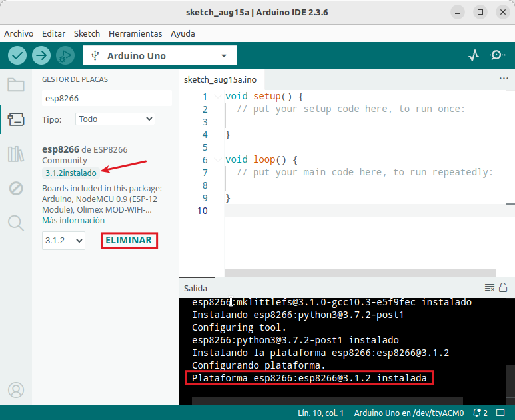Click the USB icon in board selector
Viewport: 515px width, 420px height.
pos(95,55)
